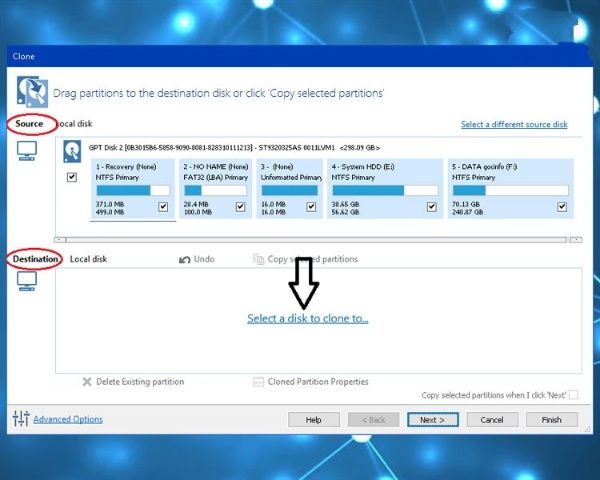Viewport: 600px width, 480px height.
Task: Click the Help button
Action: (x=313, y=420)
